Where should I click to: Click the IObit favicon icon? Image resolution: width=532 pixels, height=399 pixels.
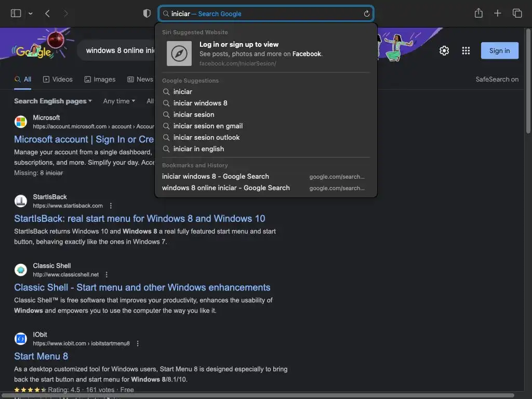(x=21, y=339)
